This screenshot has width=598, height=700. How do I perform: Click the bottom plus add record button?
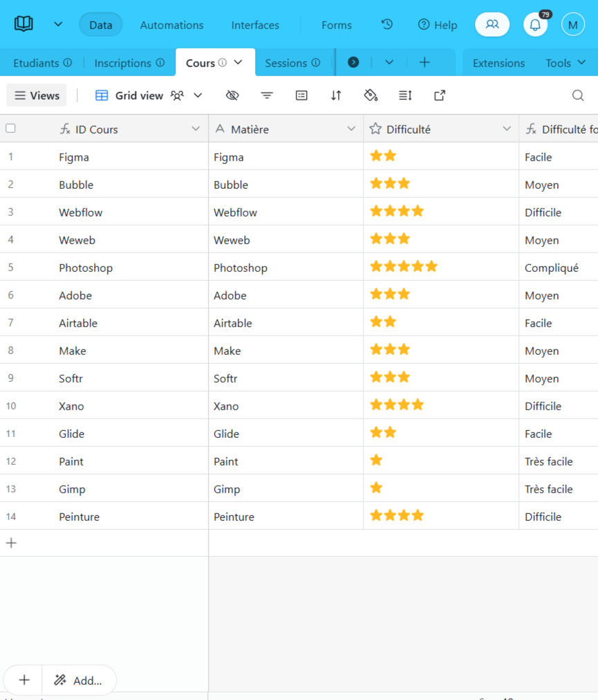tap(24, 680)
